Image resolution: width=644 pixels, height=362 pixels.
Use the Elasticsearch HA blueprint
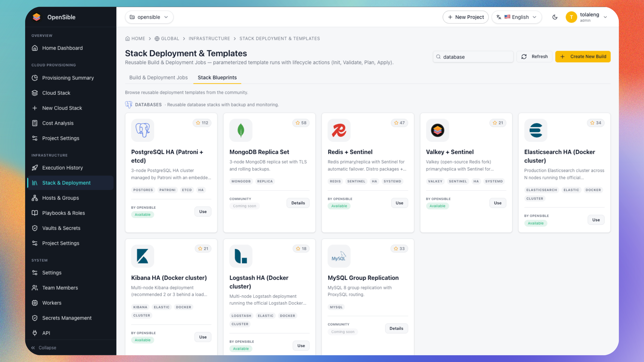pyautogui.click(x=596, y=220)
